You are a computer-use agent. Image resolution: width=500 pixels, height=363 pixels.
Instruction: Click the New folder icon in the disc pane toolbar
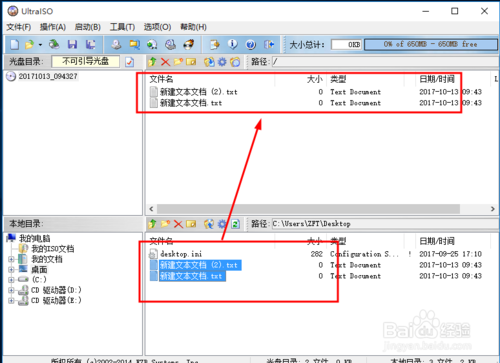(x=178, y=62)
